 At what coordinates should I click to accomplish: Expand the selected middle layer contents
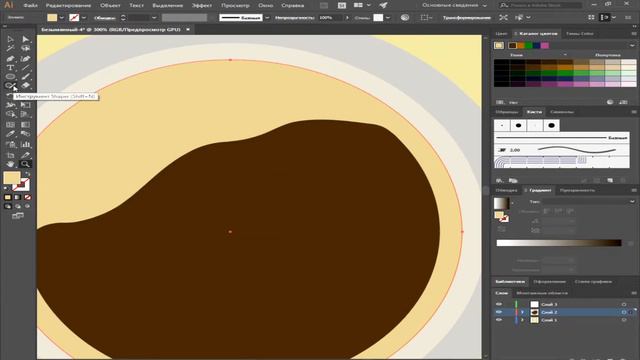(523, 312)
